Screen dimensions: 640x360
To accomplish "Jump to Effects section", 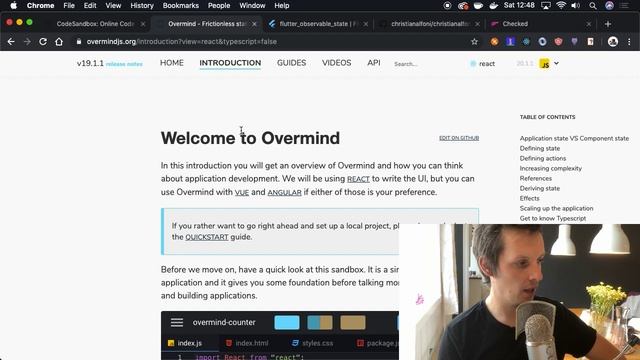I will (529, 198).
